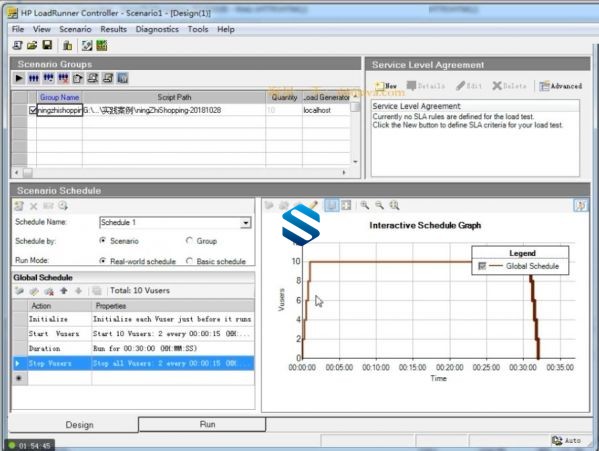
Task: Click the blue chart icon in Scenario Groups toolbar
Action: click(123, 79)
